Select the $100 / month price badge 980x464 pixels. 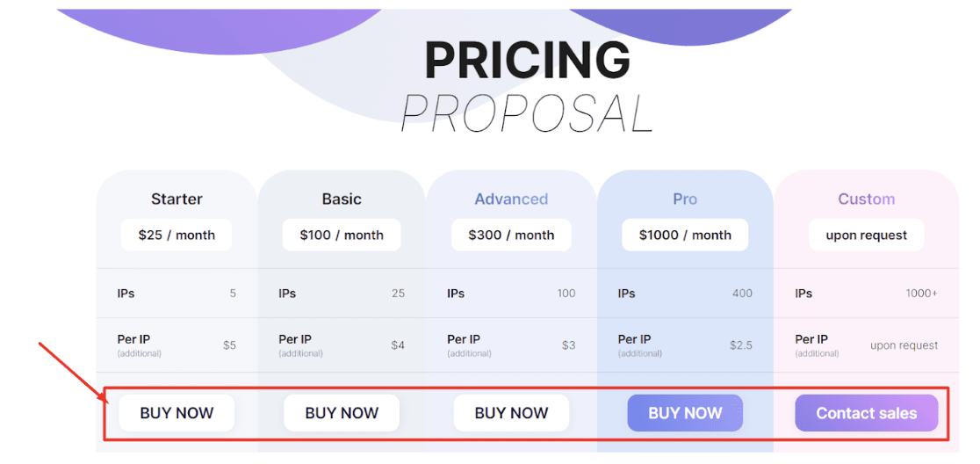coord(342,235)
